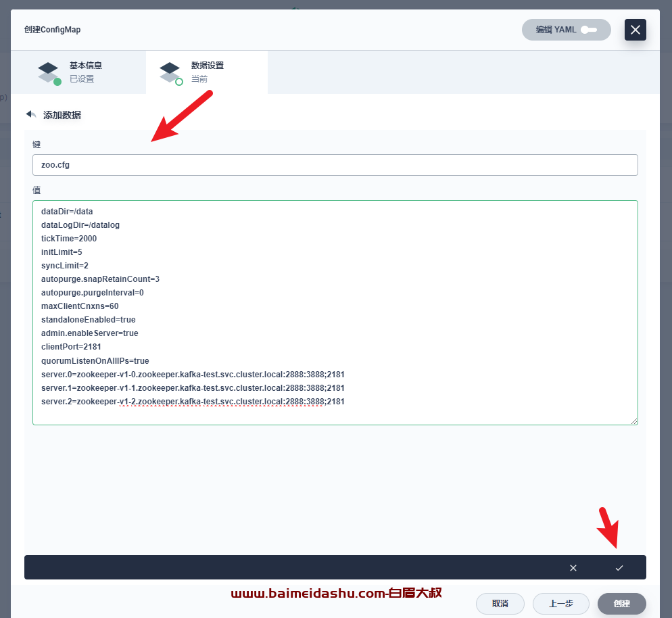Cancel data entry with the X icon
672x618 pixels.
(x=573, y=568)
